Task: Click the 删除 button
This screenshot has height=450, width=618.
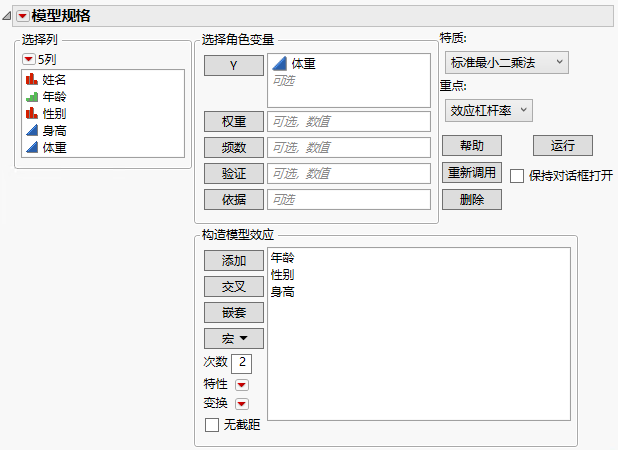Action: point(472,199)
